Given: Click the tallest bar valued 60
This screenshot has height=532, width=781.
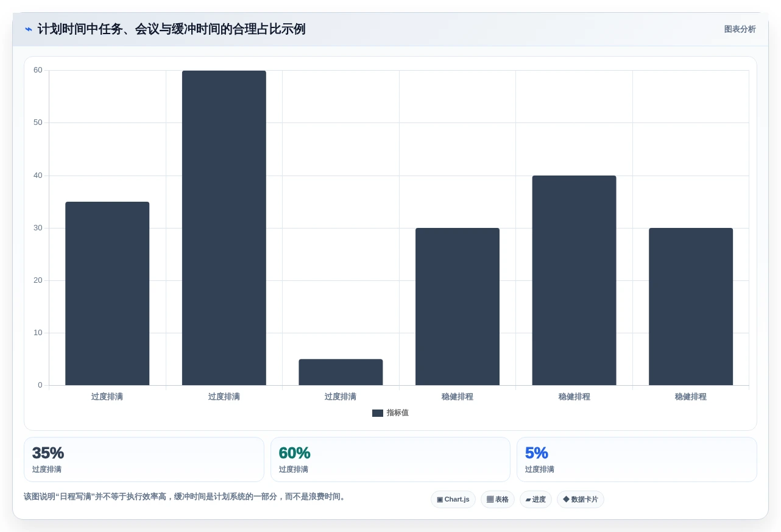Looking at the screenshot, I should [224, 228].
